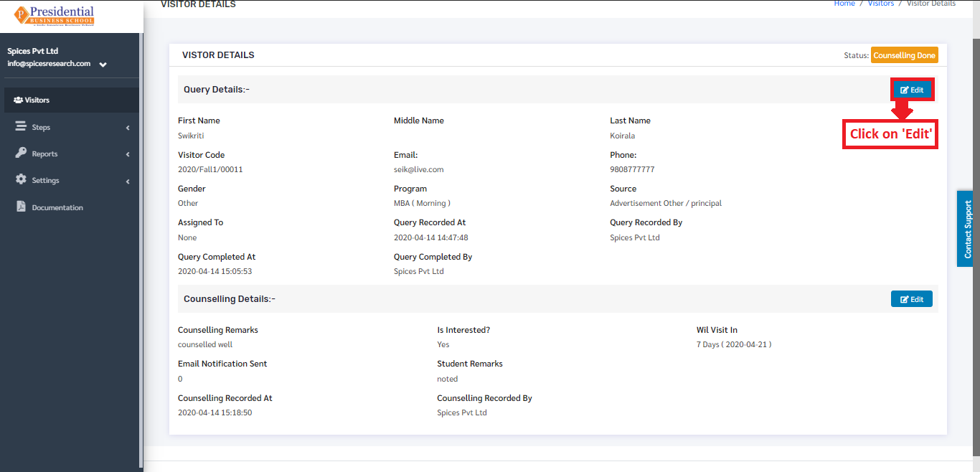980x472 pixels.
Task: Expand the Reports submenu chevron
Action: [128, 154]
